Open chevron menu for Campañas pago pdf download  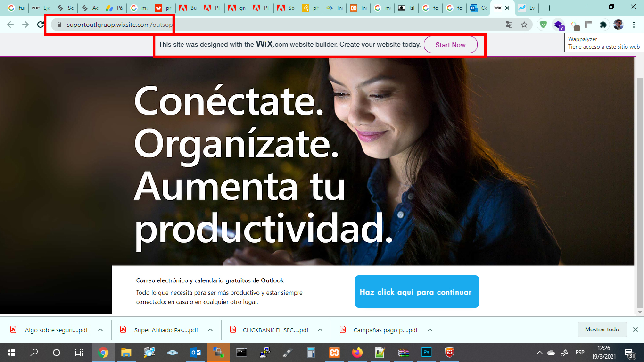[429, 330]
